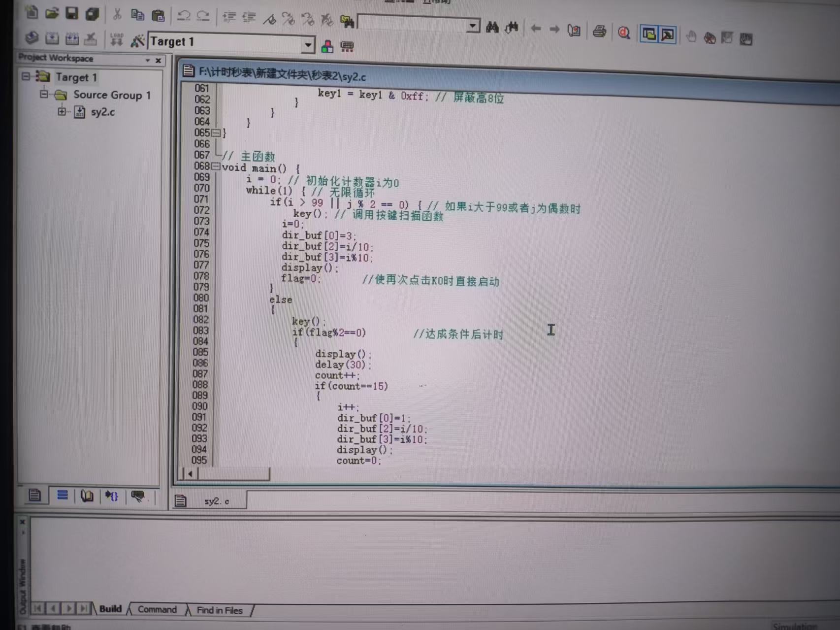Viewport: 840px width, 630px height.
Task: Switch to the Functions tab in Project Workspace
Action: click(x=112, y=496)
